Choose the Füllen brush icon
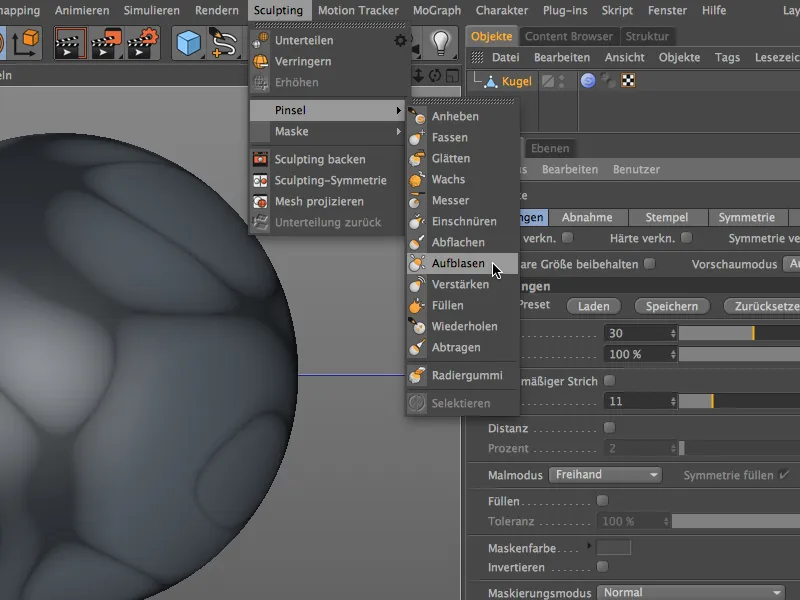 point(417,305)
